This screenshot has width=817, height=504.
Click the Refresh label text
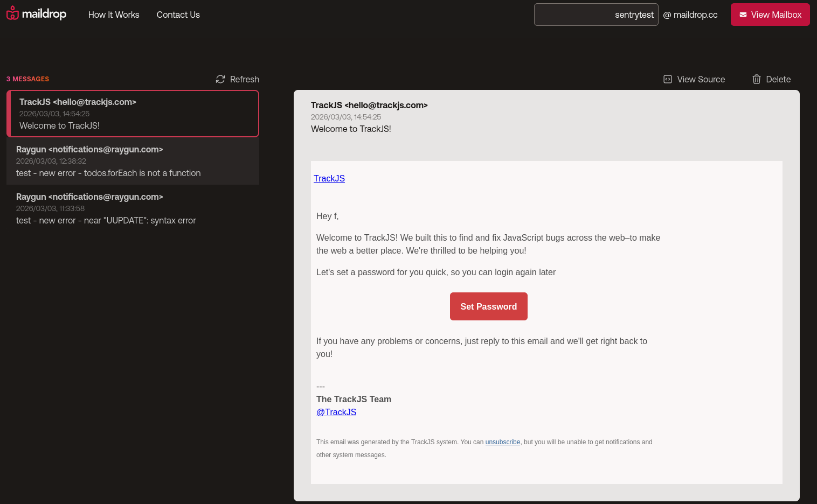coord(245,79)
